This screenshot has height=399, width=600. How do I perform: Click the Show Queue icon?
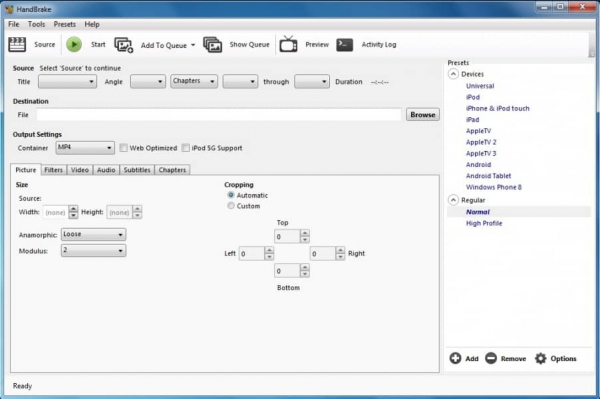212,45
